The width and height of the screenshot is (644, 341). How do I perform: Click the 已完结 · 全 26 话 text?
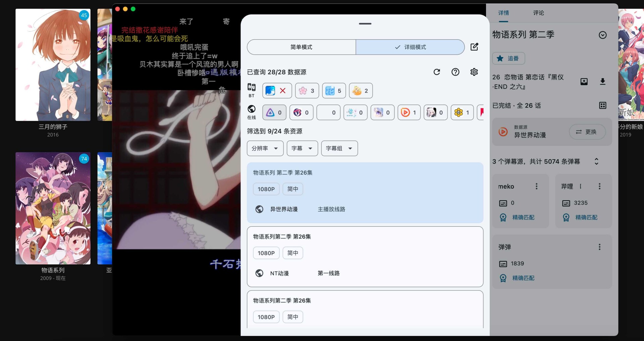tap(517, 106)
